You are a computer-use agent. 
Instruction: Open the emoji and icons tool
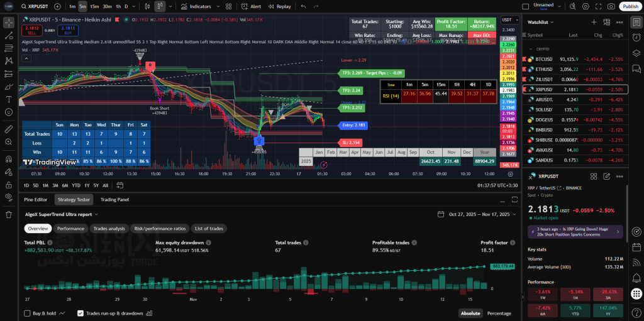click(9, 112)
